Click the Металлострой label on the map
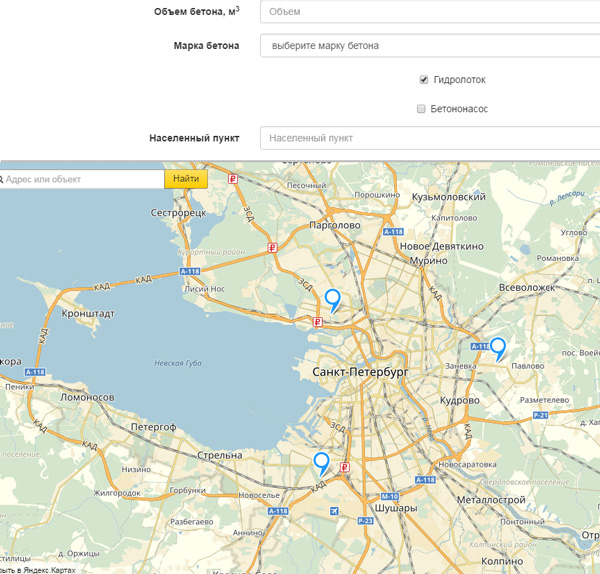The image size is (600, 574). pyautogui.click(x=491, y=500)
